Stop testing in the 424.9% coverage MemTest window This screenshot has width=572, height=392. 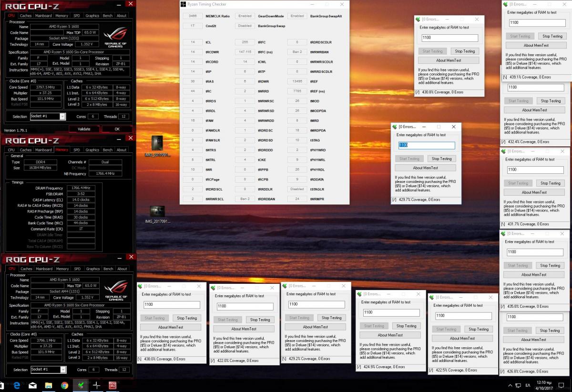click(x=406, y=326)
